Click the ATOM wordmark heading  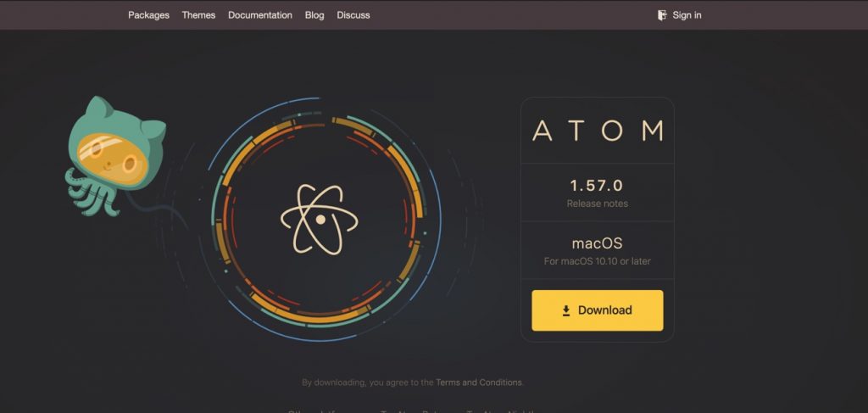(x=598, y=131)
